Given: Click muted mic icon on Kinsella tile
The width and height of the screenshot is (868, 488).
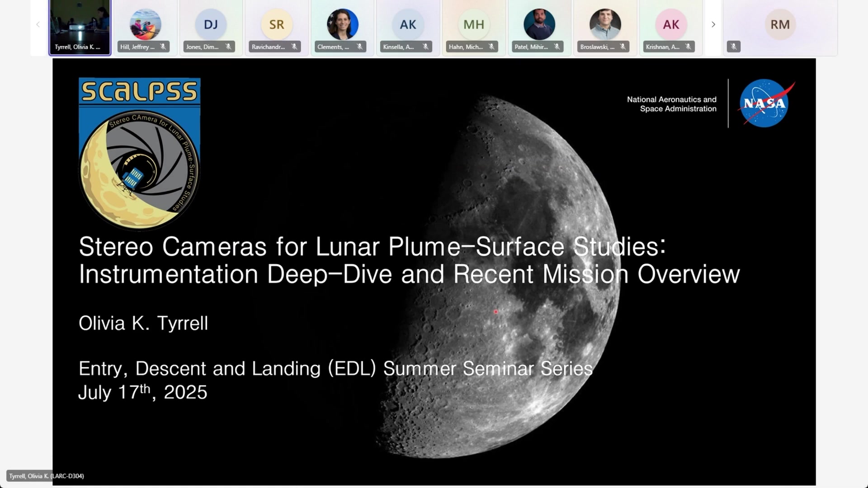Looking at the screenshot, I should 425,47.
